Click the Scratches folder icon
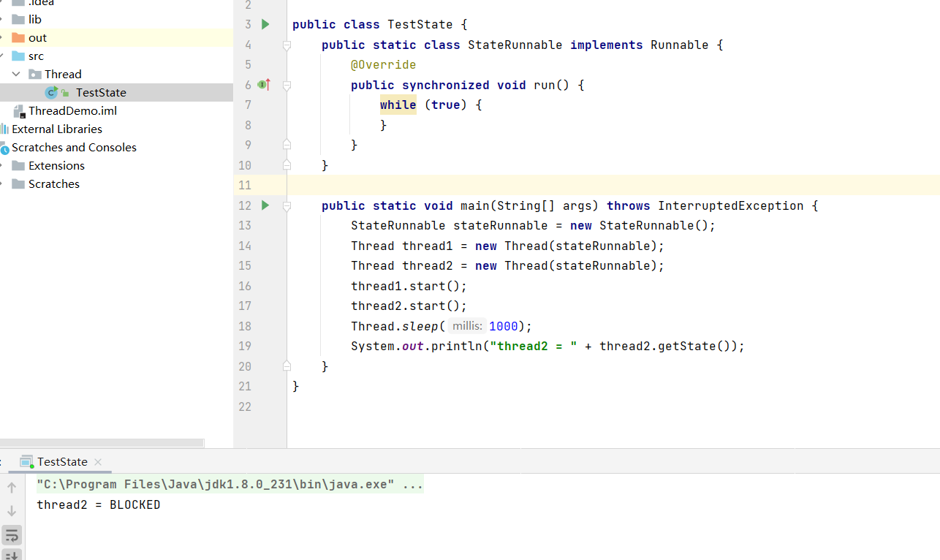Image resolution: width=940 pixels, height=560 pixels. click(x=18, y=183)
